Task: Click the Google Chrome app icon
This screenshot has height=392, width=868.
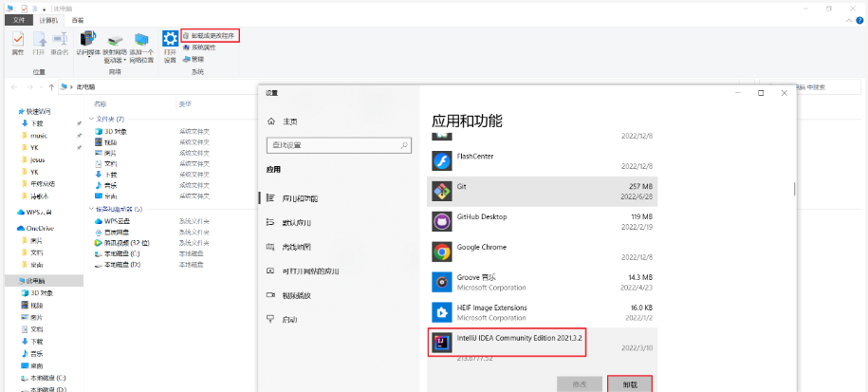Action: click(x=442, y=252)
